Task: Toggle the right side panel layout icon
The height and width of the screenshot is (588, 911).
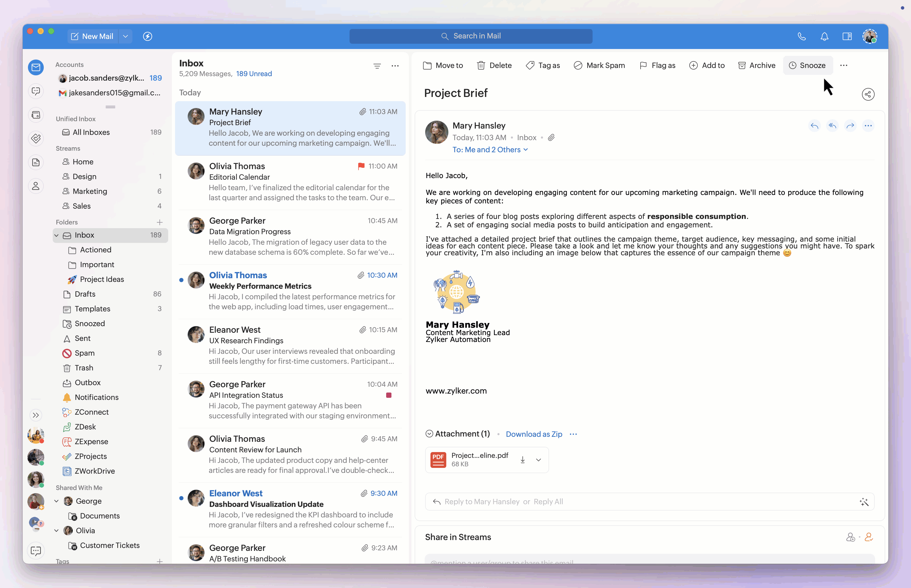Action: coord(847,36)
